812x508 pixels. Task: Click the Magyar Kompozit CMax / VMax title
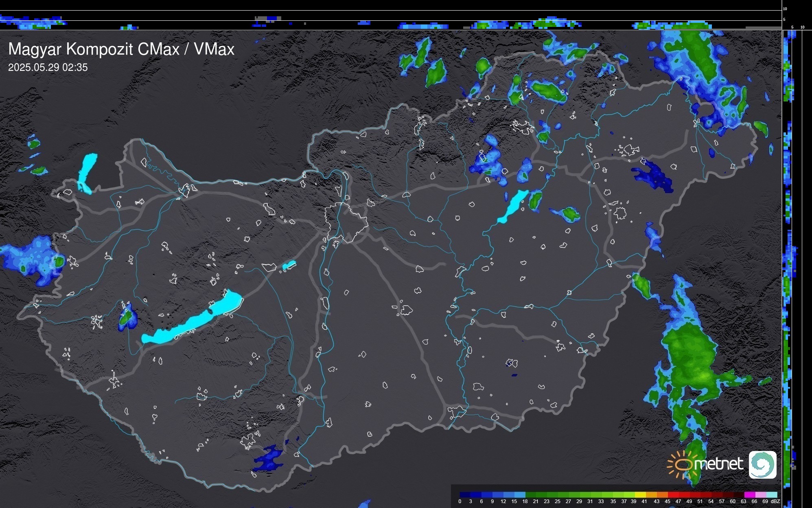tap(121, 49)
